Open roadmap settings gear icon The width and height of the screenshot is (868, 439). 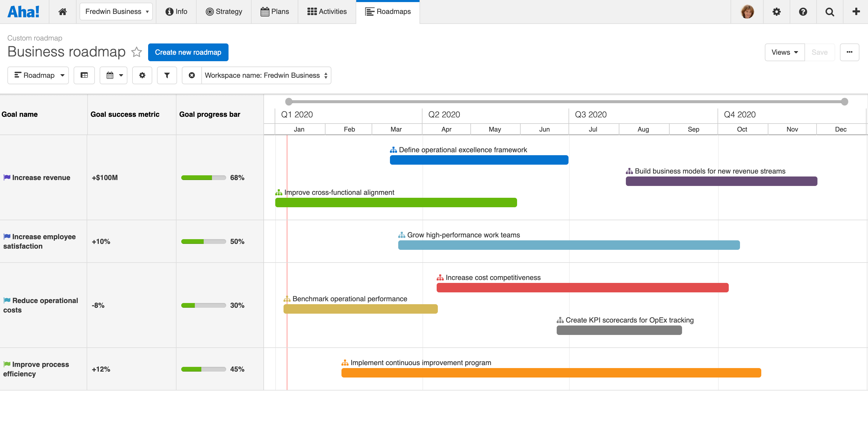coord(142,75)
